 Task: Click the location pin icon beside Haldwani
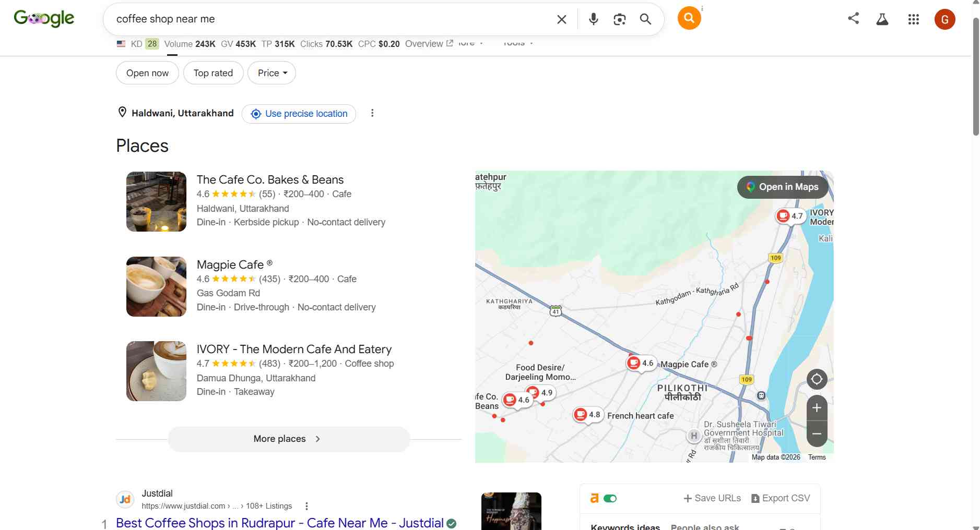coord(122,113)
